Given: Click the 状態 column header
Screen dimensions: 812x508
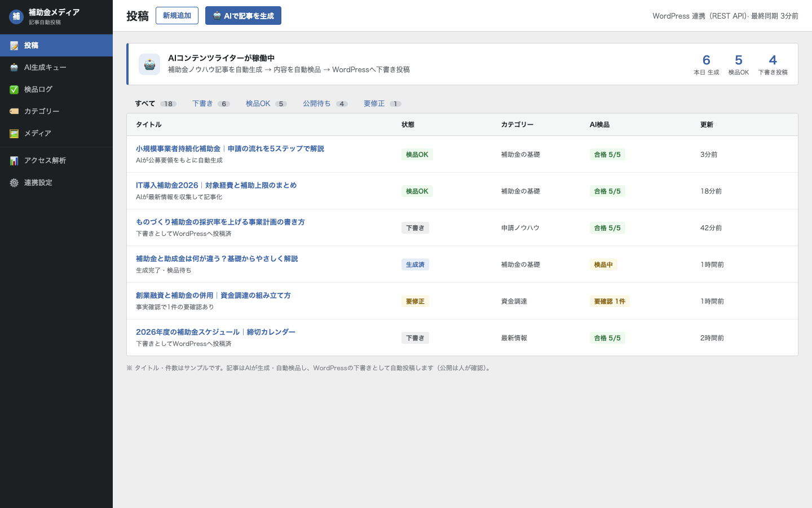Looking at the screenshot, I should (408, 125).
